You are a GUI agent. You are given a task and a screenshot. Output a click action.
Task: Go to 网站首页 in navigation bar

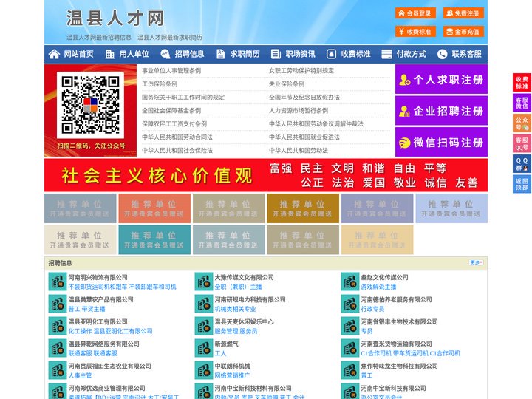78,54
